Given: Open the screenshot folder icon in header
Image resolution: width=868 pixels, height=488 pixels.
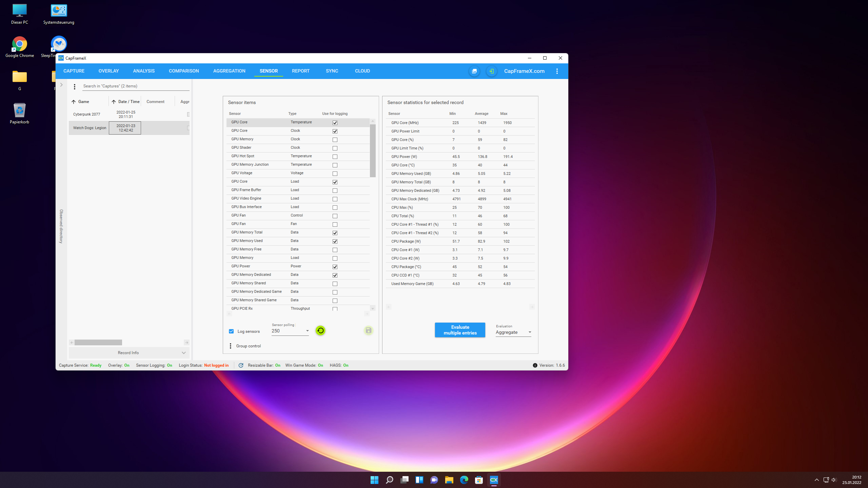Looking at the screenshot, I should click(x=474, y=71).
